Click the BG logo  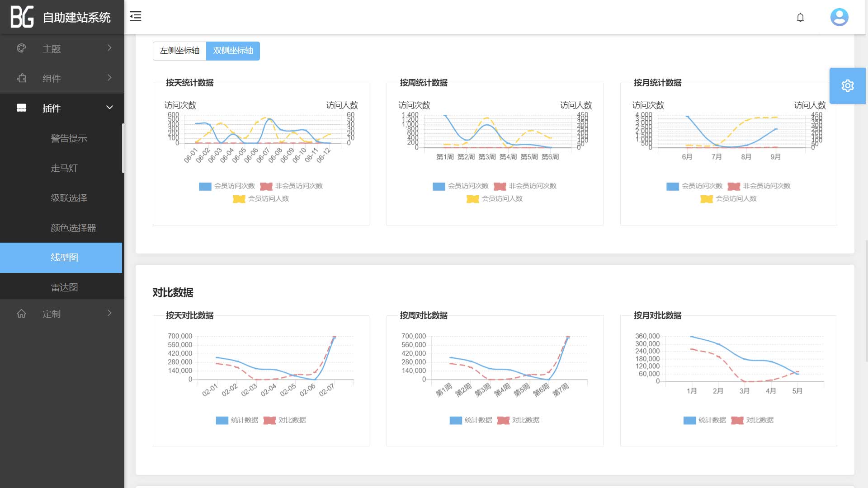22,17
